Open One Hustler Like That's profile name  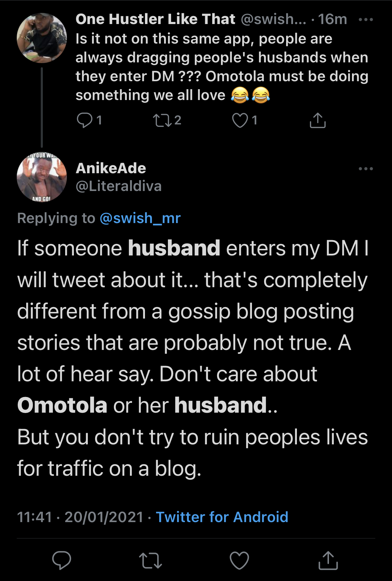(155, 19)
